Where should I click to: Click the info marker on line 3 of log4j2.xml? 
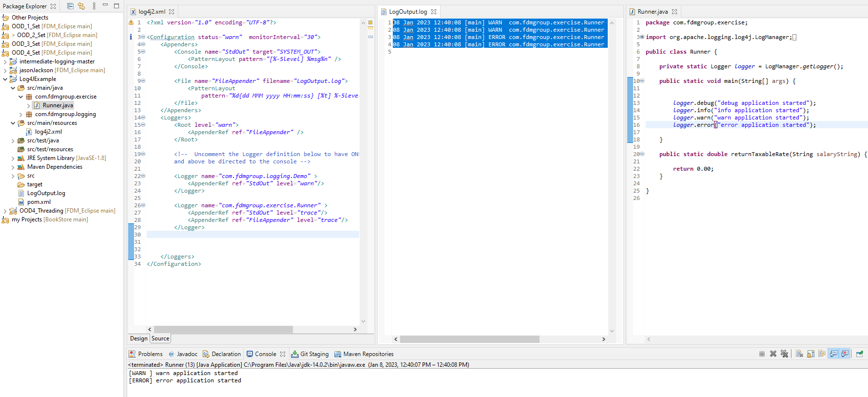[131, 37]
